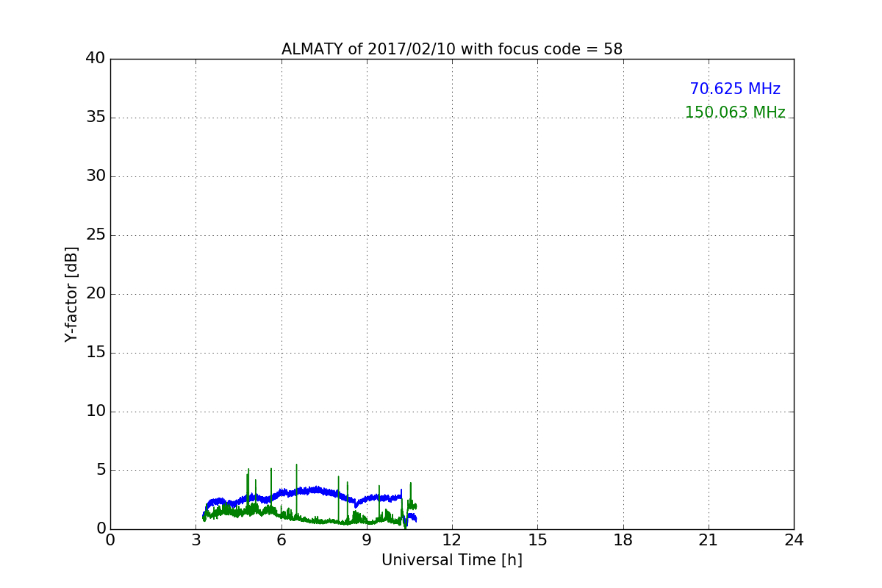The width and height of the screenshot is (882, 588).
Task: Click the Y-factor [dB] axis label
Action: [x=71, y=294]
